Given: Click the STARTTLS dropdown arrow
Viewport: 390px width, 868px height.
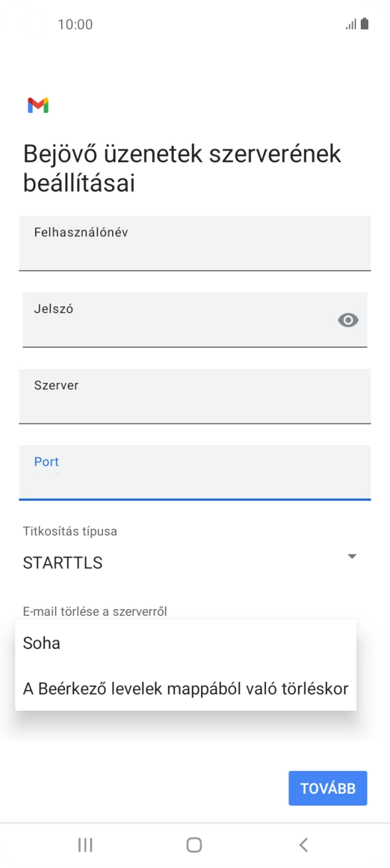Looking at the screenshot, I should 352,556.
